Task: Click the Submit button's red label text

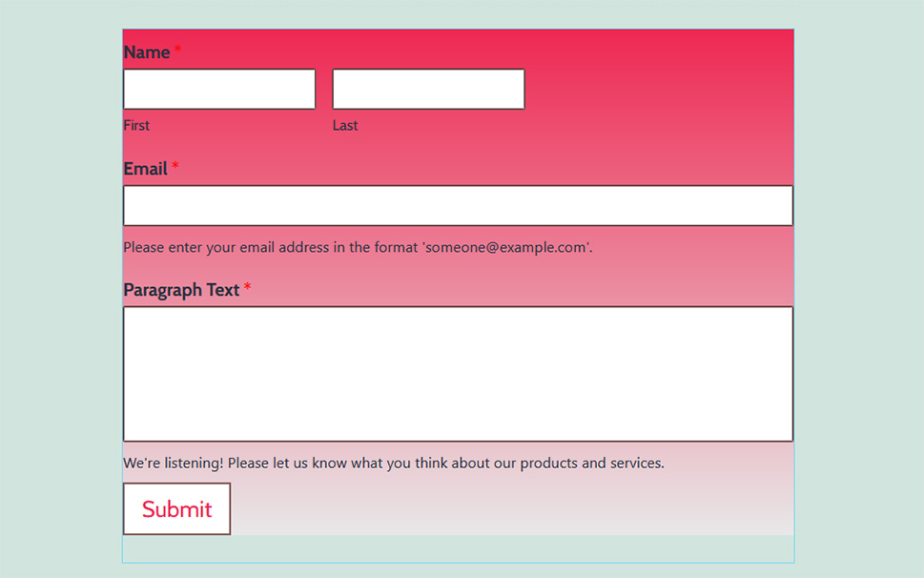Action: [176, 508]
